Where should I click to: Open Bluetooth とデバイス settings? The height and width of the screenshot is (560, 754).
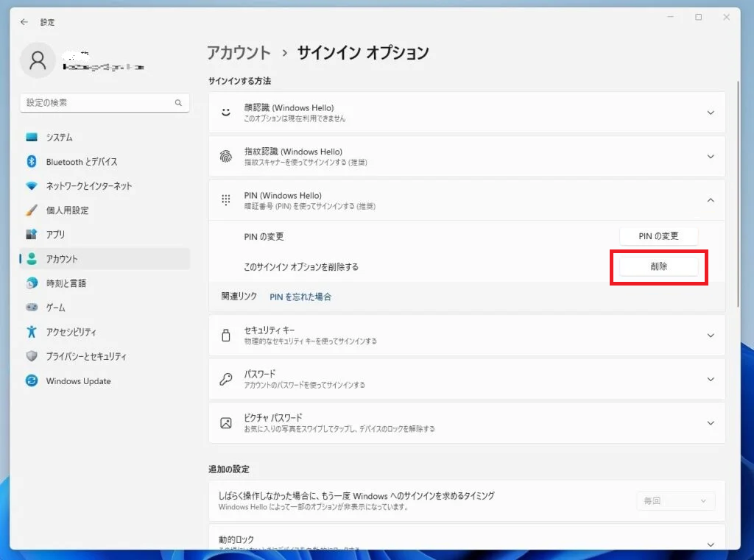click(105, 161)
